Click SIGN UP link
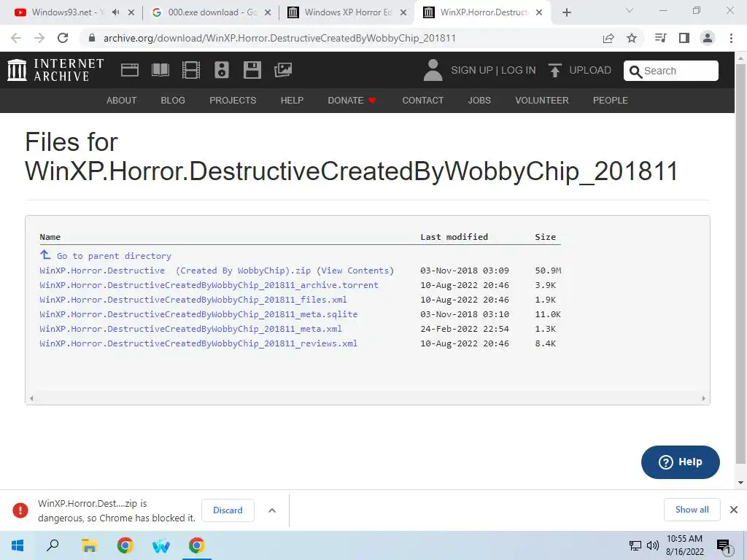The height and width of the screenshot is (560, 747). 472,70
